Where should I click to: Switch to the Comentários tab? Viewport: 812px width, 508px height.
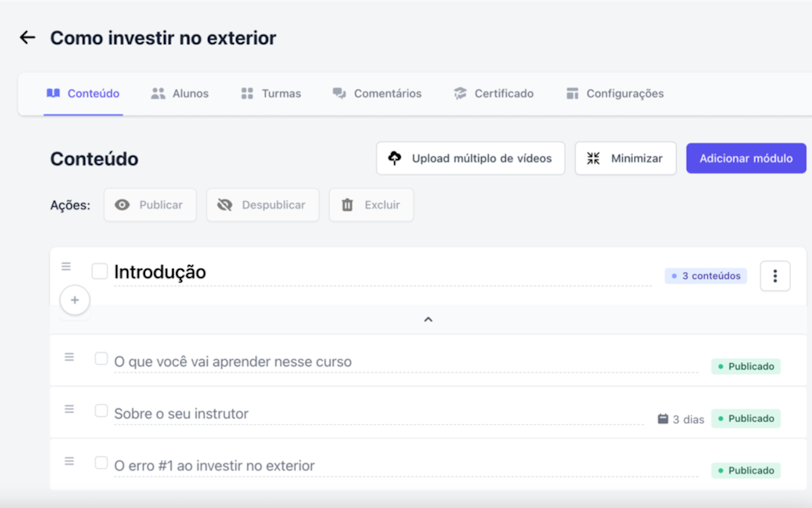[377, 93]
